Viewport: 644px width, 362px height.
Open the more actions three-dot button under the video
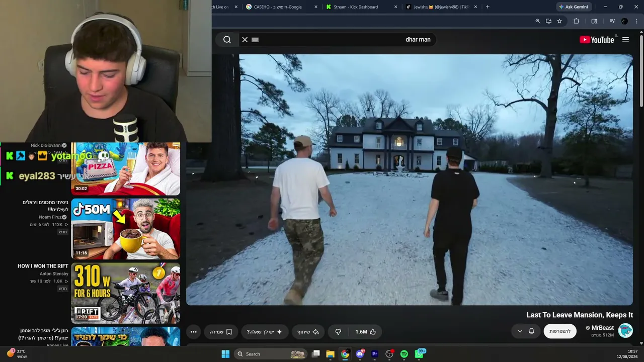(193, 332)
